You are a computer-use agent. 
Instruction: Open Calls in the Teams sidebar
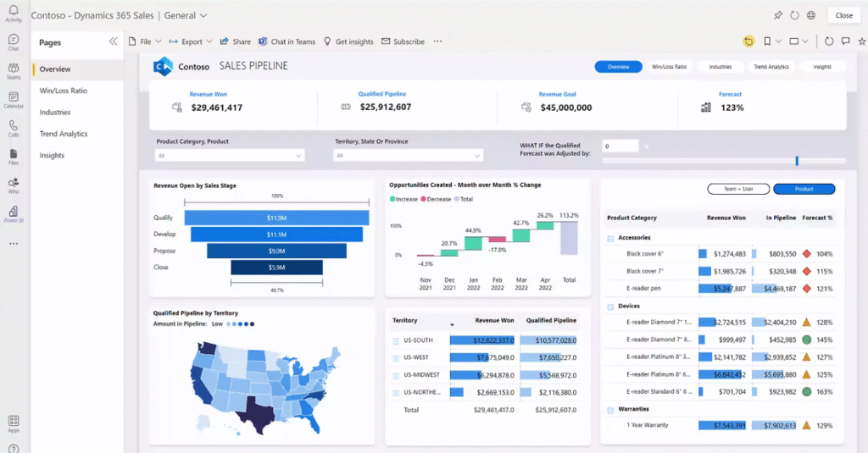tap(14, 129)
